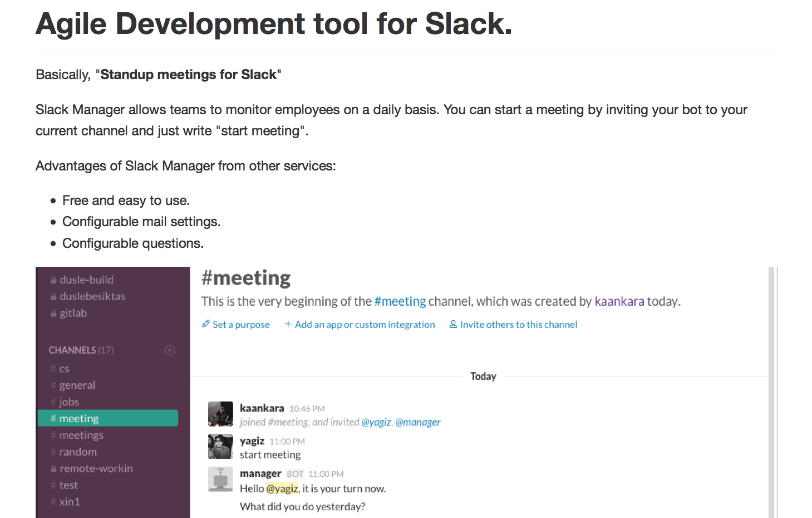Select the xin1 channel at the sidebar bottom
The width and height of the screenshot is (812, 518).
pos(70,502)
